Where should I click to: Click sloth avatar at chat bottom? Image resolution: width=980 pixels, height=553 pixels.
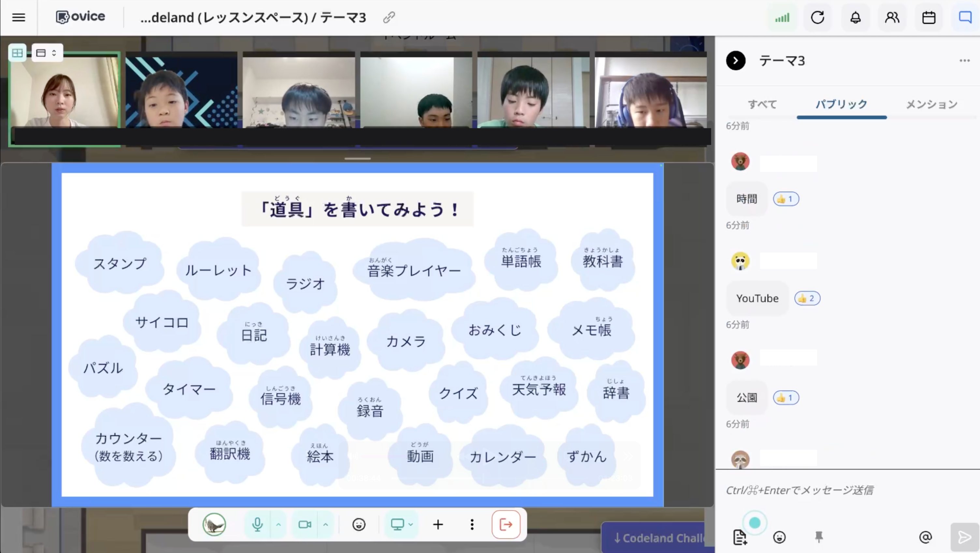[x=740, y=460]
